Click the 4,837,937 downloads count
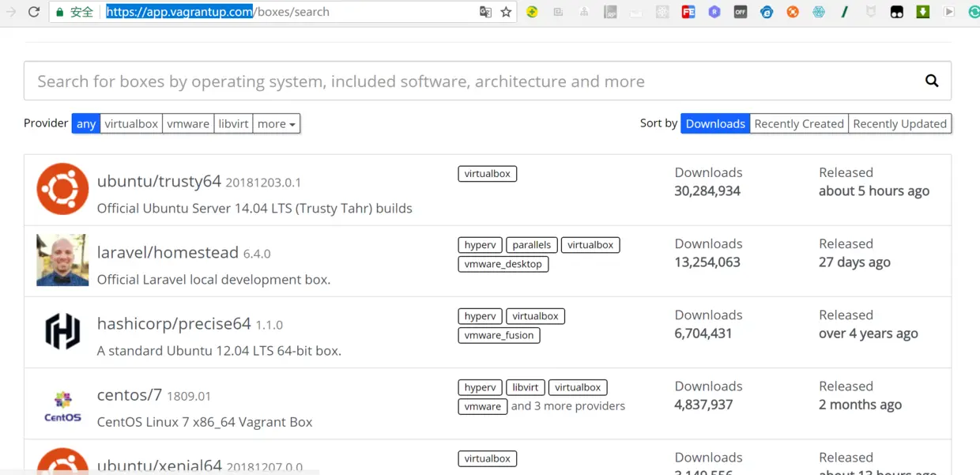This screenshot has width=980, height=475. pyautogui.click(x=703, y=404)
